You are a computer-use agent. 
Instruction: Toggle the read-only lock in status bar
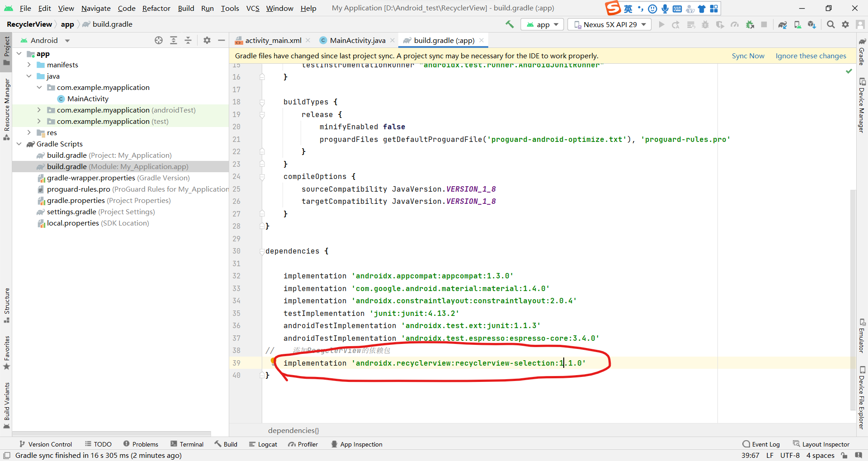pyautogui.click(x=844, y=455)
